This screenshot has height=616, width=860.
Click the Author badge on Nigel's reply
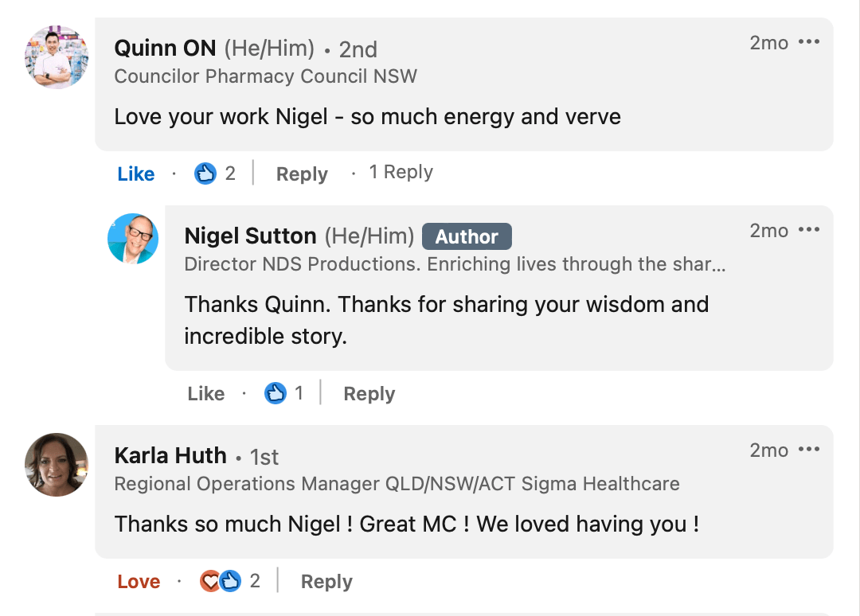(x=467, y=236)
